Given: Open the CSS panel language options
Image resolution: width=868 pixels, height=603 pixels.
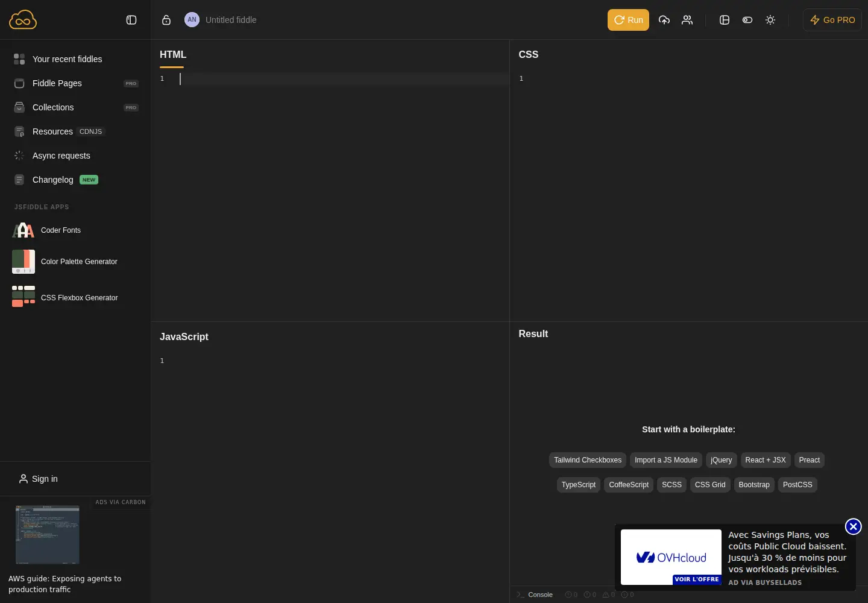Looking at the screenshot, I should 529,54.
